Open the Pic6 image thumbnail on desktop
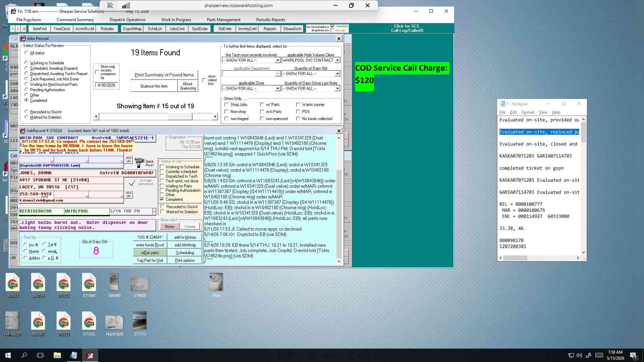The width and height of the screenshot is (644, 362). point(216,285)
